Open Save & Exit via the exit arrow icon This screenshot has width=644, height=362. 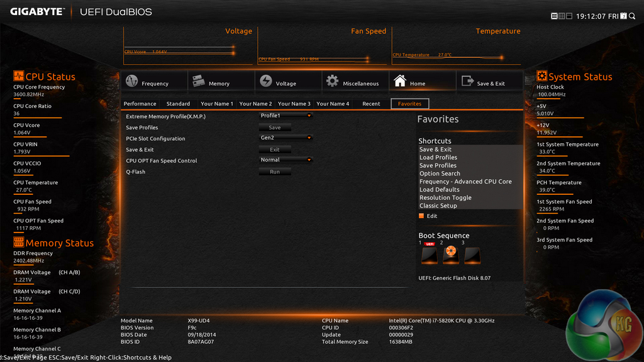467,81
